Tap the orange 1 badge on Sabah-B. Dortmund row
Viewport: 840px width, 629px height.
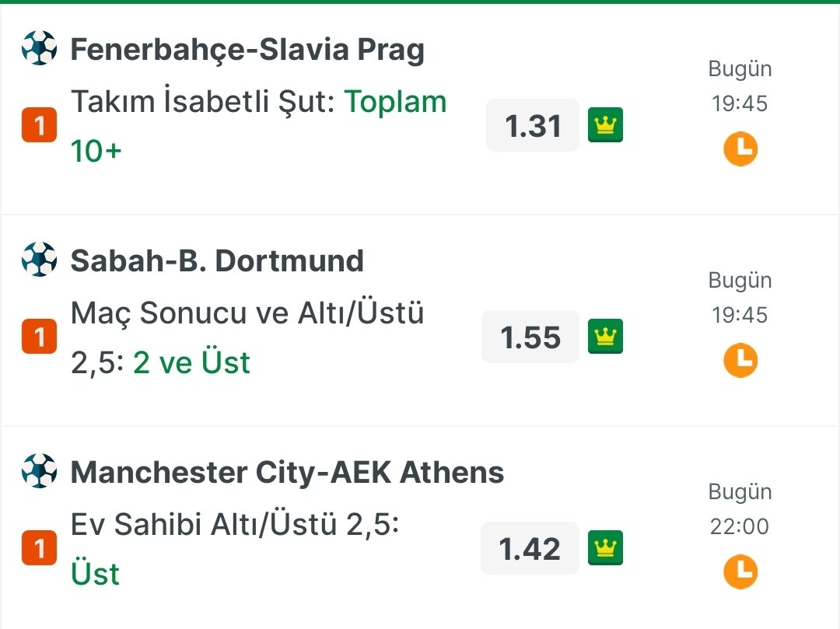(39, 336)
